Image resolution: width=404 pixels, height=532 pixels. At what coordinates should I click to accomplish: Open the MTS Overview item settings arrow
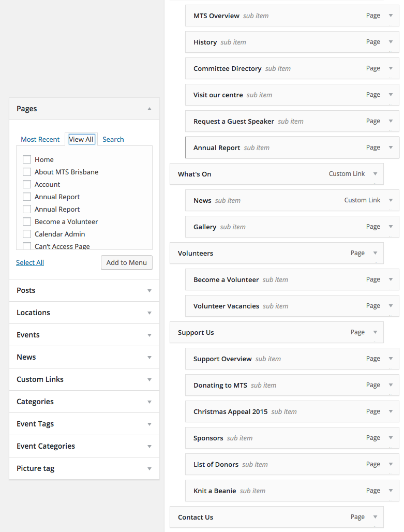[x=391, y=16]
